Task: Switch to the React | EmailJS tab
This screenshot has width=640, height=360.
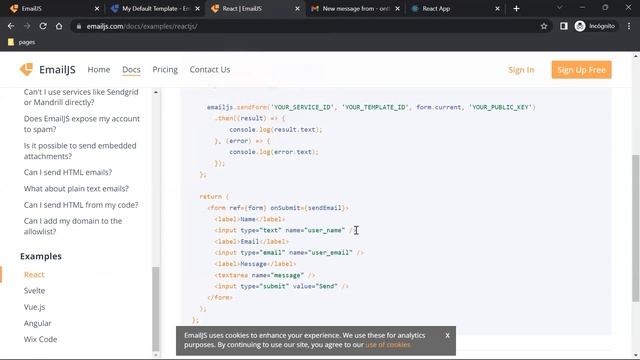Action: pos(254,9)
